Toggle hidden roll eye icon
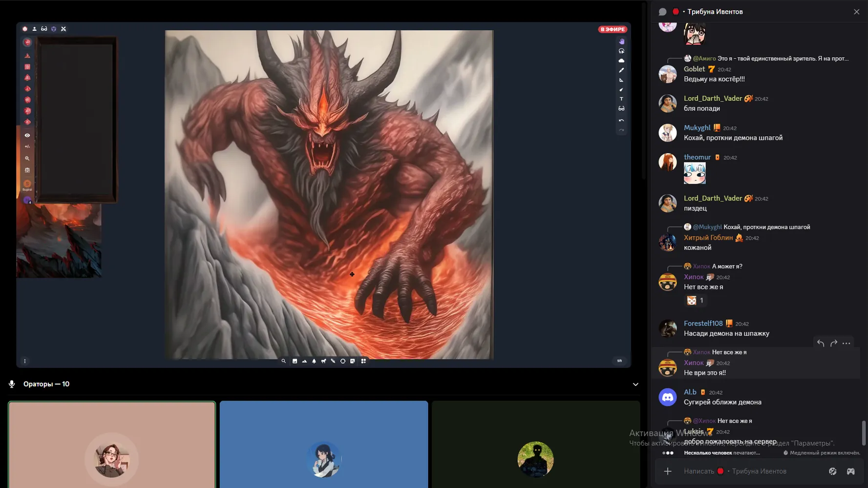 [x=27, y=135]
